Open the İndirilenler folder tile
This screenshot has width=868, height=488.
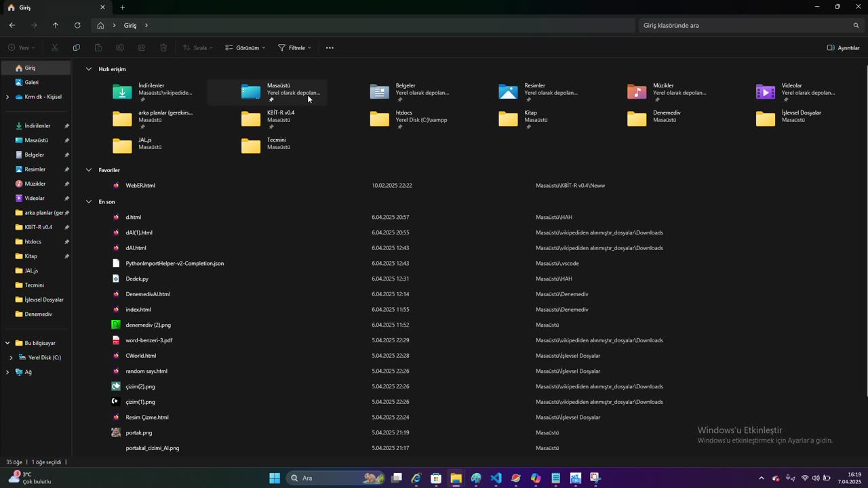point(153,92)
